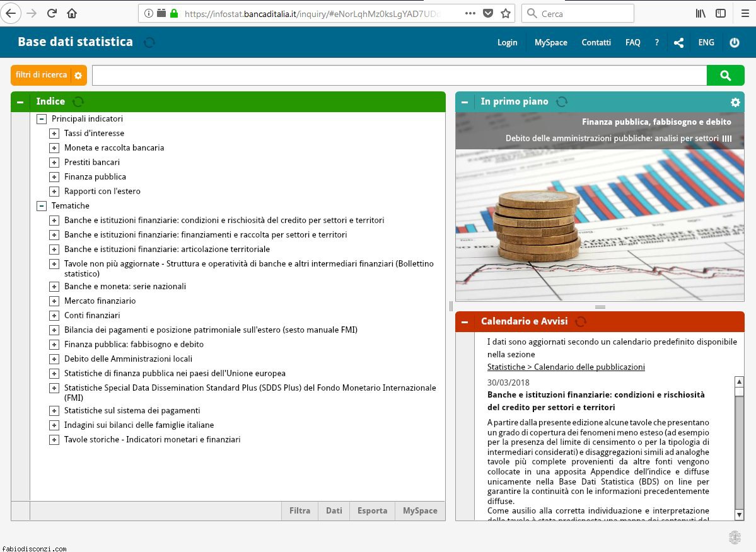Open page actions three-dots menu
Image resolution: width=756 pixels, height=552 pixels.
470,13
